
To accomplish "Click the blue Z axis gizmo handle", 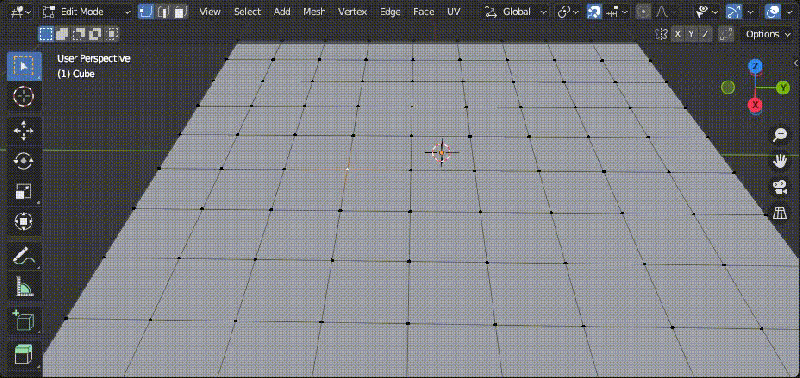I will pyautogui.click(x=755, y=65).
